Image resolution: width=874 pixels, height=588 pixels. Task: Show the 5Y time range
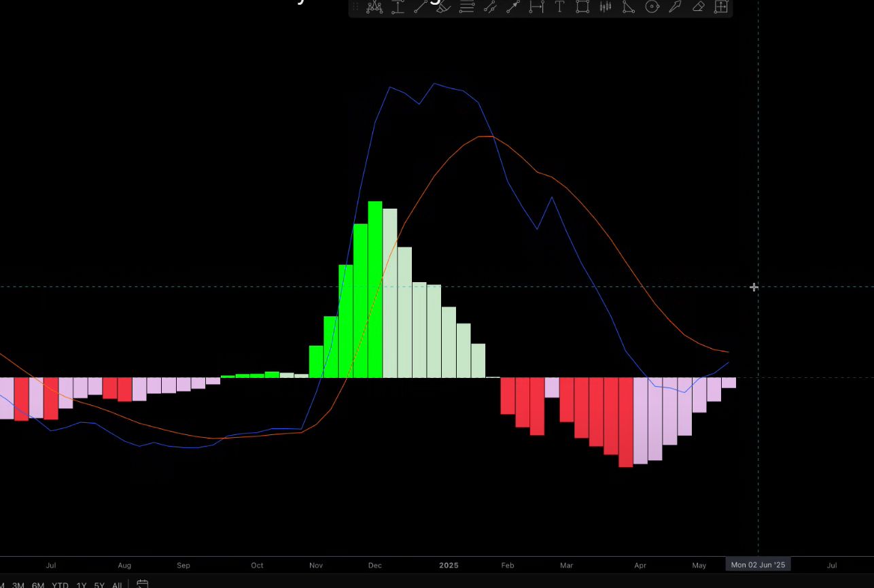[99, 585]
